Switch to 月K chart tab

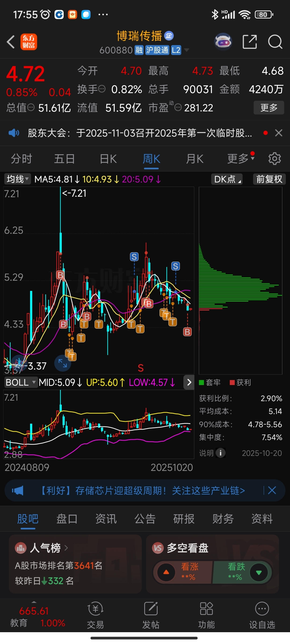coord(195,159)
